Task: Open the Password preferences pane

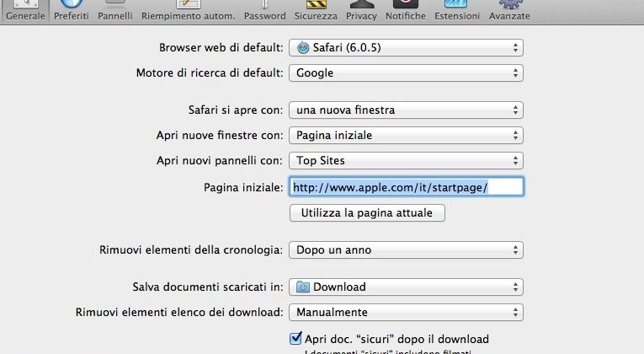Action: pyautogui.click(x=264, y=11)
